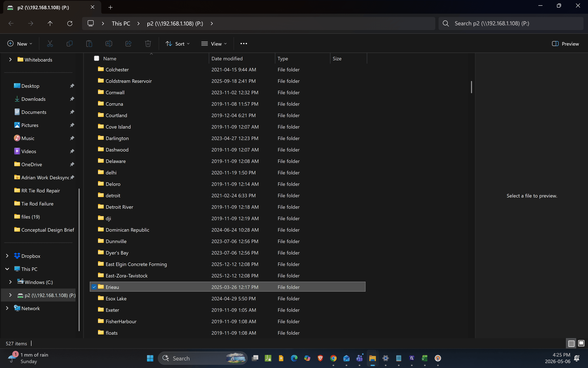
Task: Switch to Large thumbnails view in status bar
Action: [x=581, y=343]
